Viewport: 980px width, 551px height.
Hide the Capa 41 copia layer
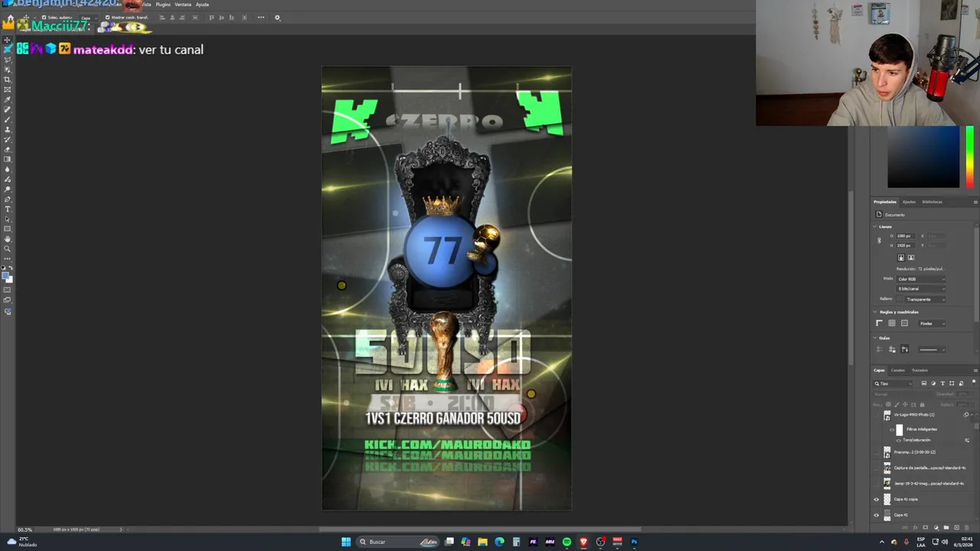pyautogui.click(x=877, y=499)
